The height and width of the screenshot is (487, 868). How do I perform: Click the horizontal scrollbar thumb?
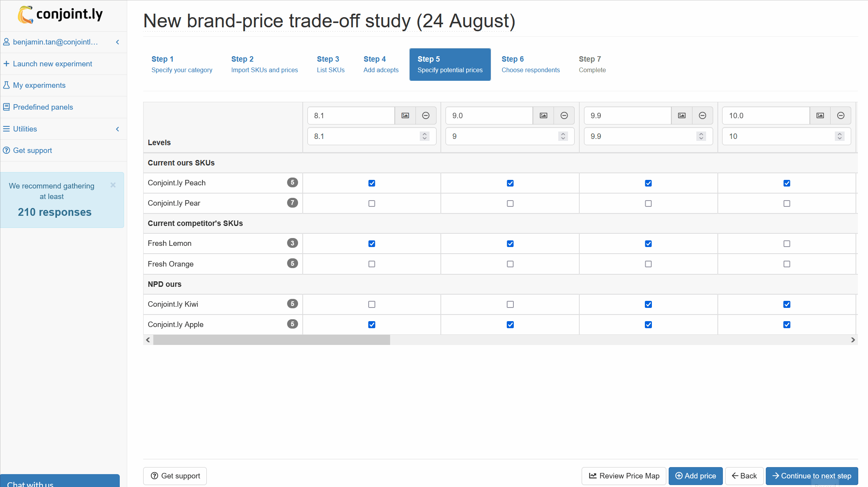point(272,340)
